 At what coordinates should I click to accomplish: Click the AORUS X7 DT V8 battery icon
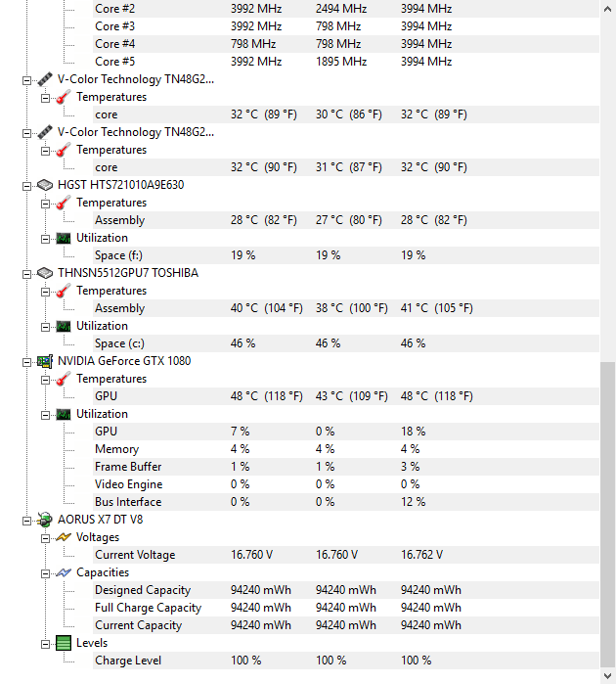(x=45, y=520)
